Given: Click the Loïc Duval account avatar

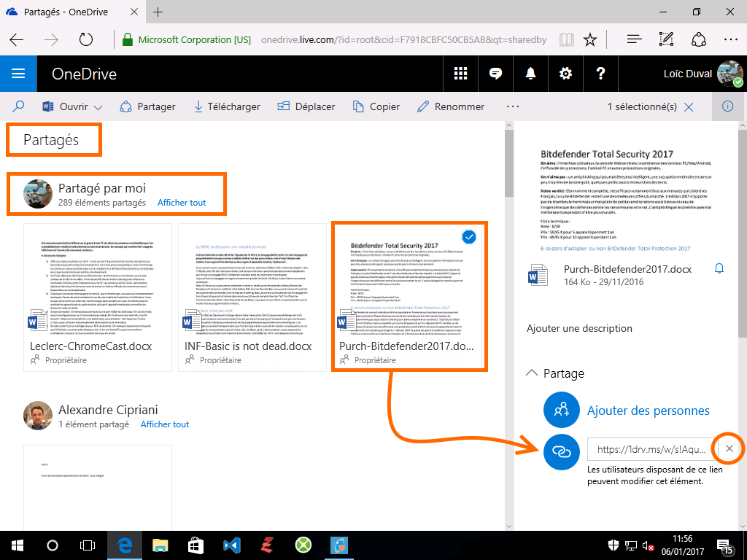Looking at the screenshot, I should pyautogui.click(x=729, y=74).
